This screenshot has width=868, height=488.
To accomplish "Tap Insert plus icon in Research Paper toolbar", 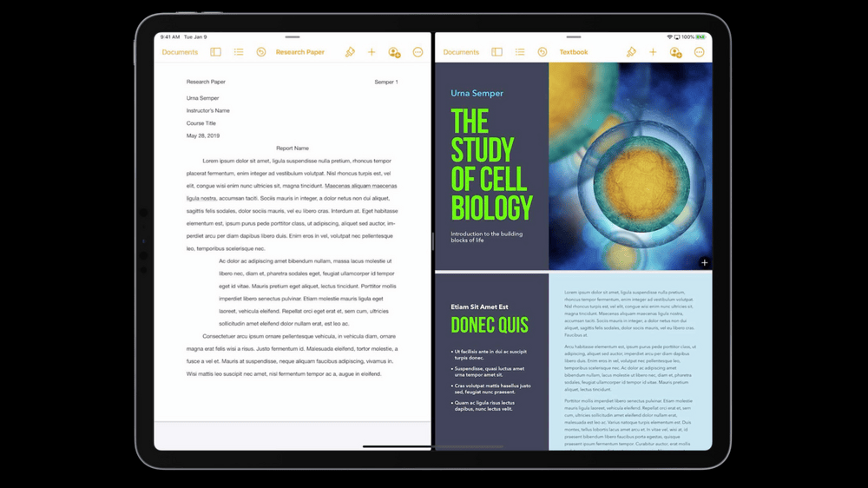I will [x=372, y=52].
